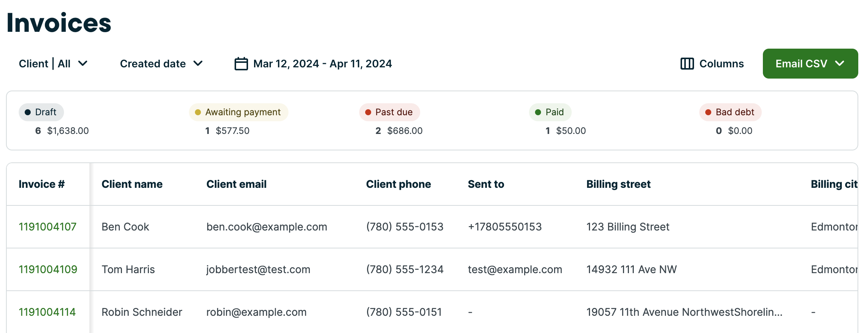This screenshot has height=333, width=868.
Task: Toggle the Draft status filter pill
Action: point(41,112)
